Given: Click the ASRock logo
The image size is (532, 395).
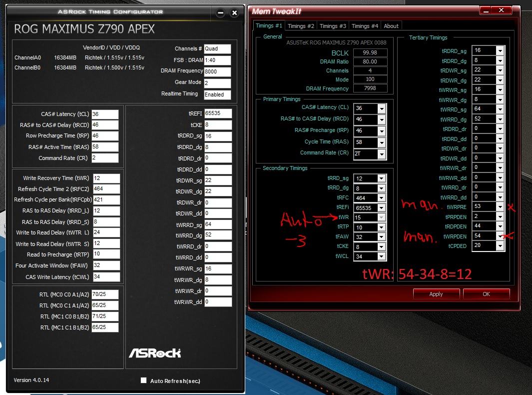Looking at the screenshot, I should [x=155, y=353].
